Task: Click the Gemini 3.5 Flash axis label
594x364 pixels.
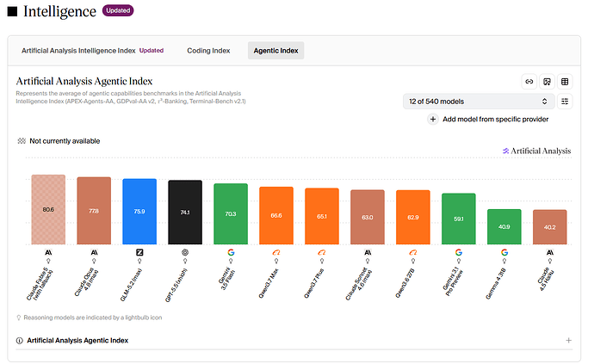Action: click(x=226, y=279)
